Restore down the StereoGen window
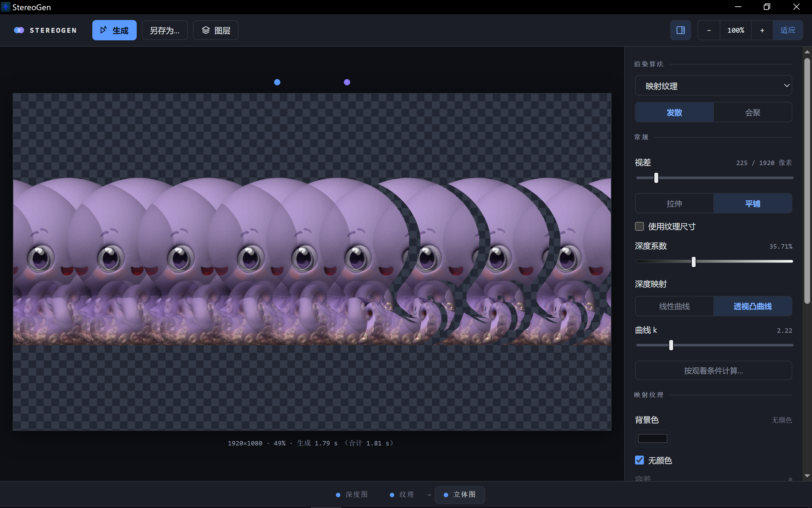 pos(767,7)
